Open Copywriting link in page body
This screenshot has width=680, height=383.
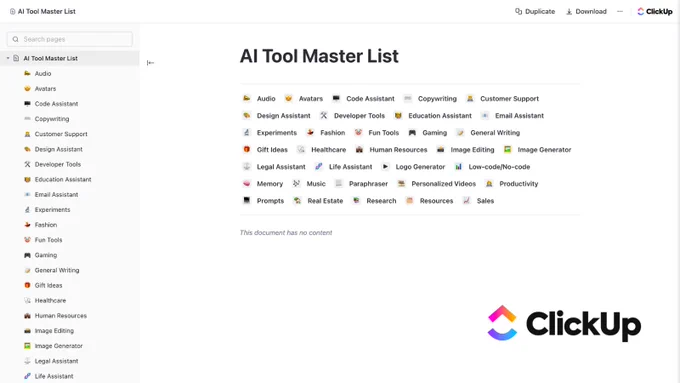(x=437, y=98)
